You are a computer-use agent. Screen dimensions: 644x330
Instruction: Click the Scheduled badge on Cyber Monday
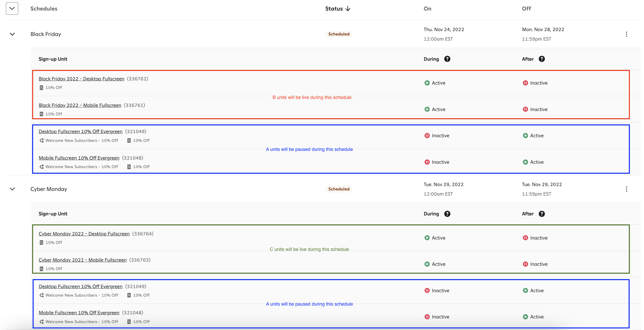point(339,189)
